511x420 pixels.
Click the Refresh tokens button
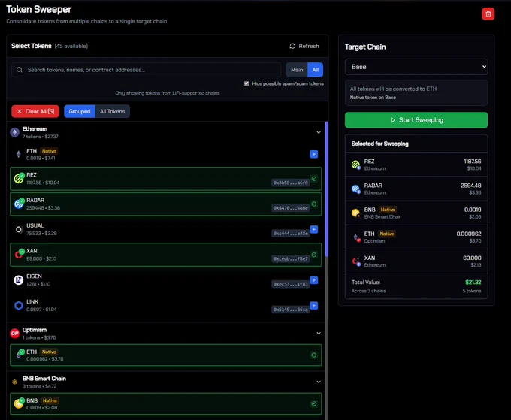pyautogui.click(x=304, y=46)
